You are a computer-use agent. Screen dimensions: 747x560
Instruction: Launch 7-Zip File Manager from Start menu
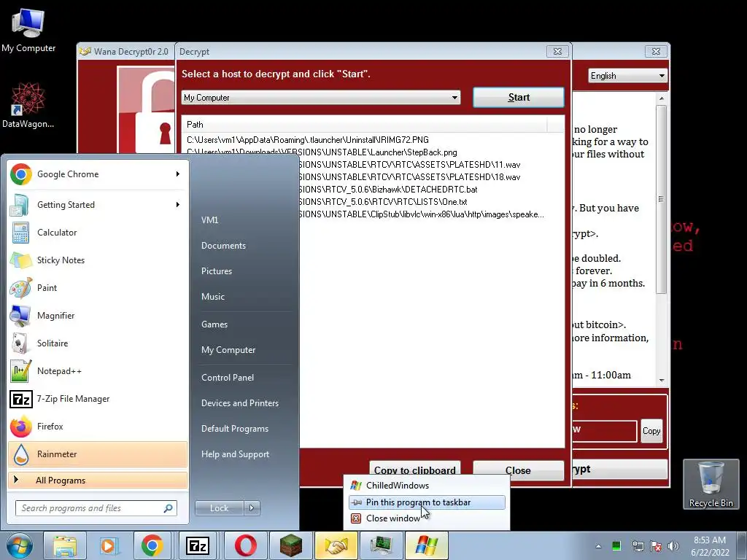98,399
